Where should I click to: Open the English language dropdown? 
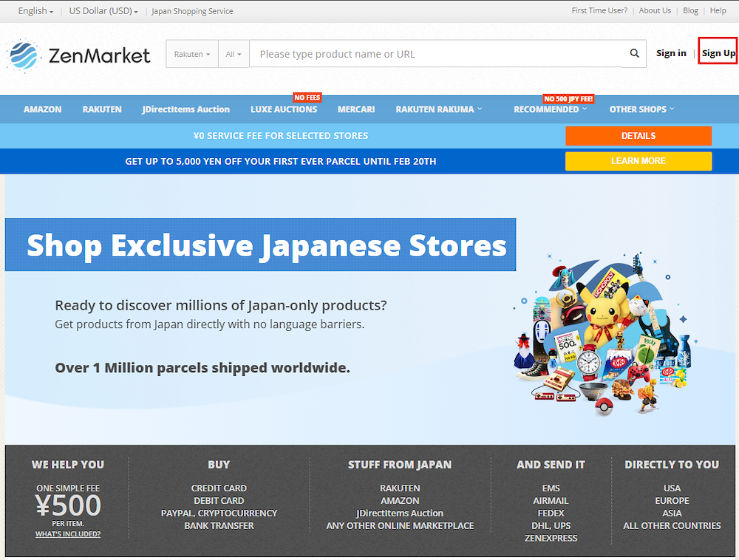pyautogui.click(x=35, y=11)
